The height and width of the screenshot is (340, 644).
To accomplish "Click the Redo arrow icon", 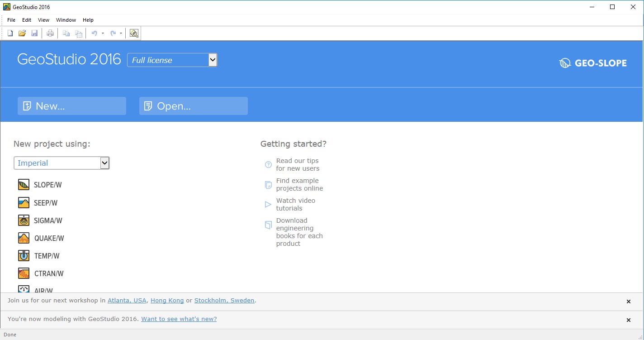I will (x=113, y=33).
